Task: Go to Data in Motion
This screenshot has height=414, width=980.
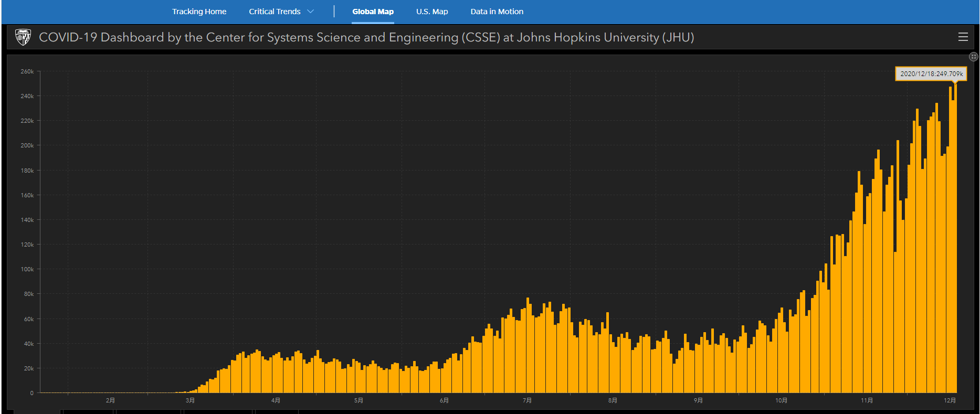Action: 497,12
